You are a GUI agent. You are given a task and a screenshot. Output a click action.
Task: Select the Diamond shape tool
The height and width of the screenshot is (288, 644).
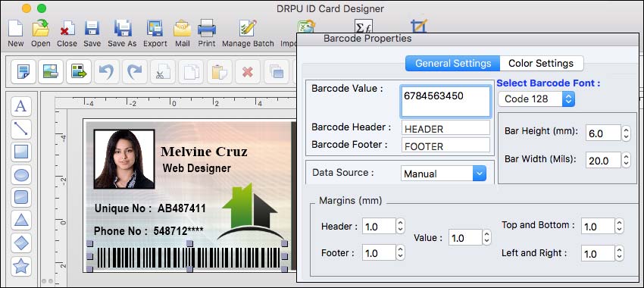point(21,243)
